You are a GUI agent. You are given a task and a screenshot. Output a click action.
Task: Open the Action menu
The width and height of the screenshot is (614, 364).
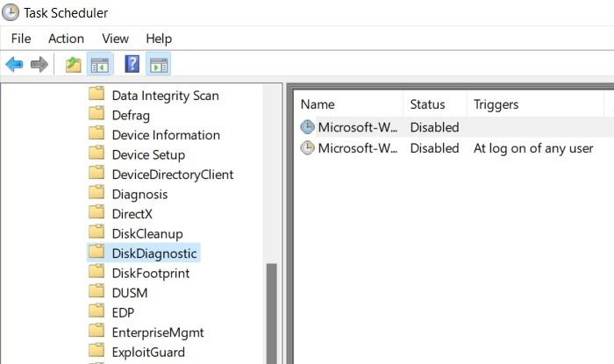pyautogui.click(x=66, y=39)
